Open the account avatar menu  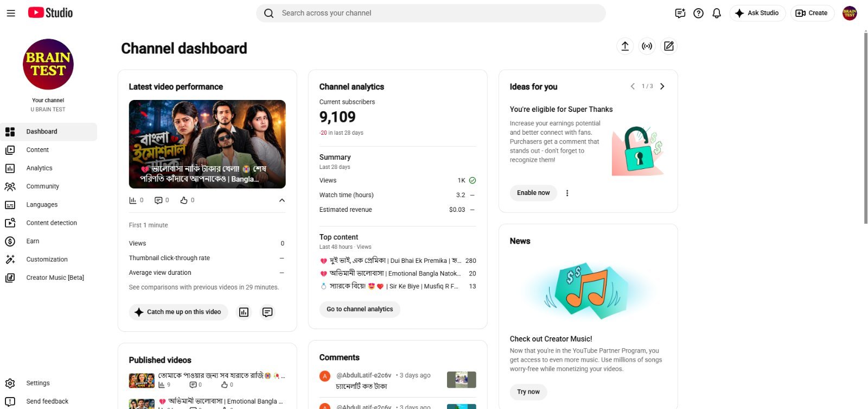[x=850, y=13]
